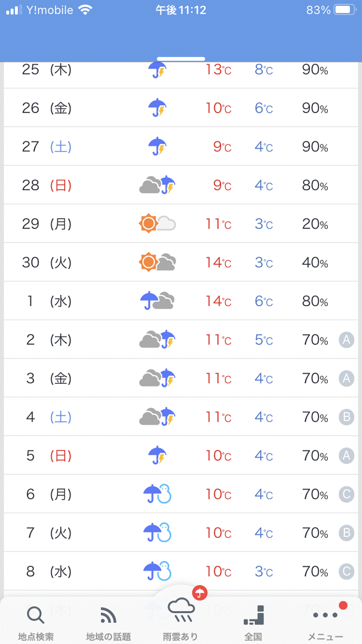Tap the thunderstorm icon for 26 (金)
Image resolution: width=362 pixels, height=644 pixels.
click(x=157, y=108)
